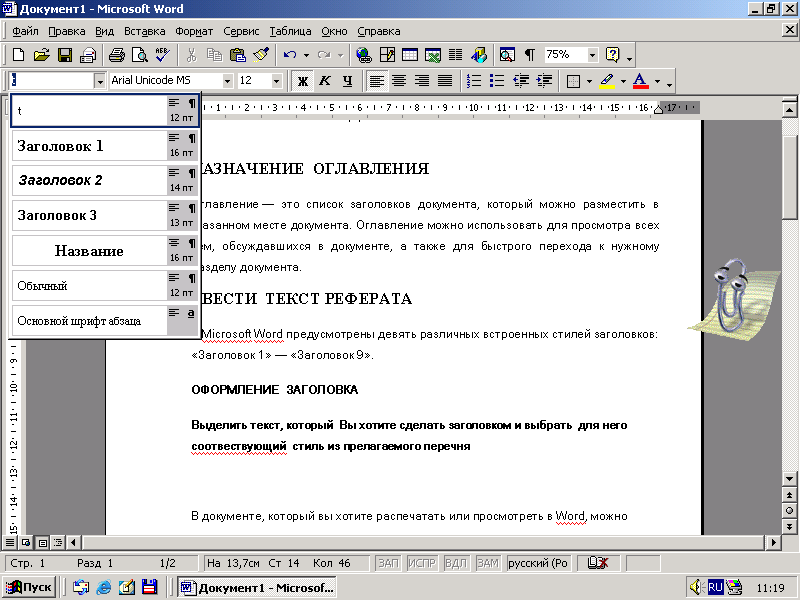Create bulleted list
The height and width of the screenshot is (600, 800).
click(x=497, y=81)
